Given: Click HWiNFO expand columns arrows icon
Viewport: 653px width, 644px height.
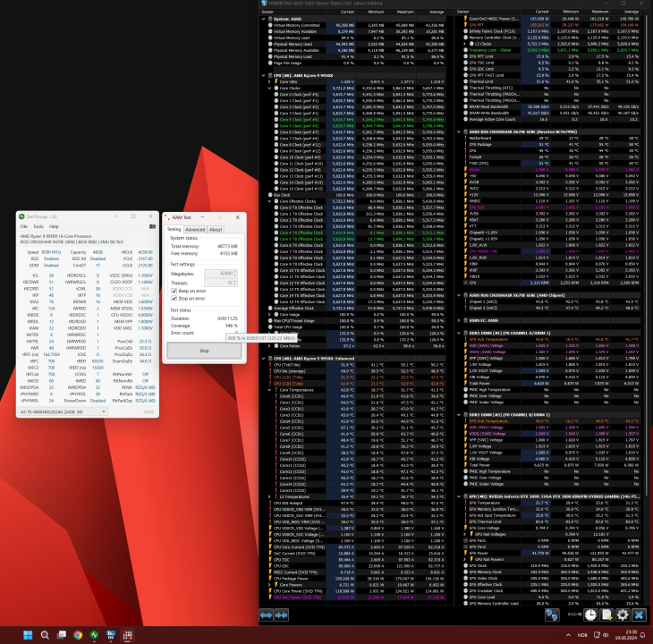Looking at the screenshot, I should 267,614.
